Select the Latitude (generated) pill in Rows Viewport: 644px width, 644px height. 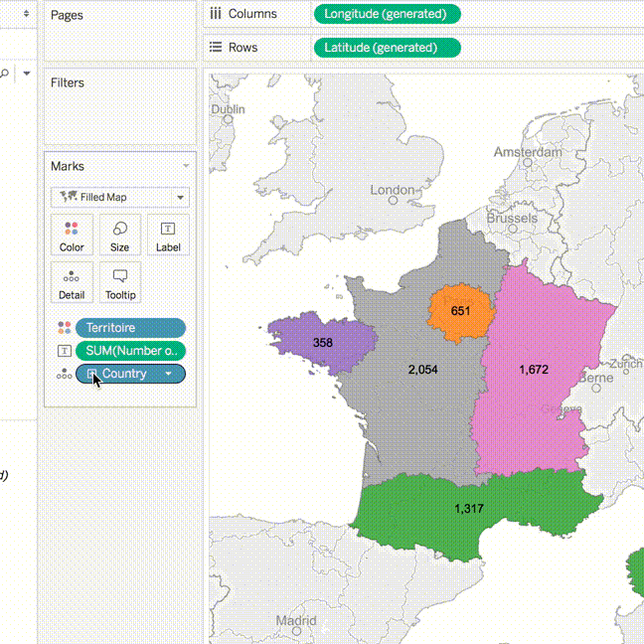387,48
